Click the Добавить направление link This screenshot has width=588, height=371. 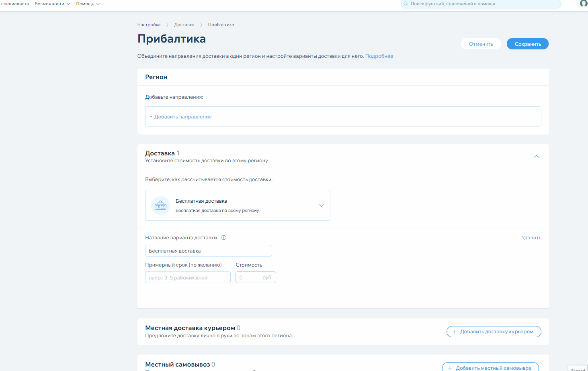183,117
